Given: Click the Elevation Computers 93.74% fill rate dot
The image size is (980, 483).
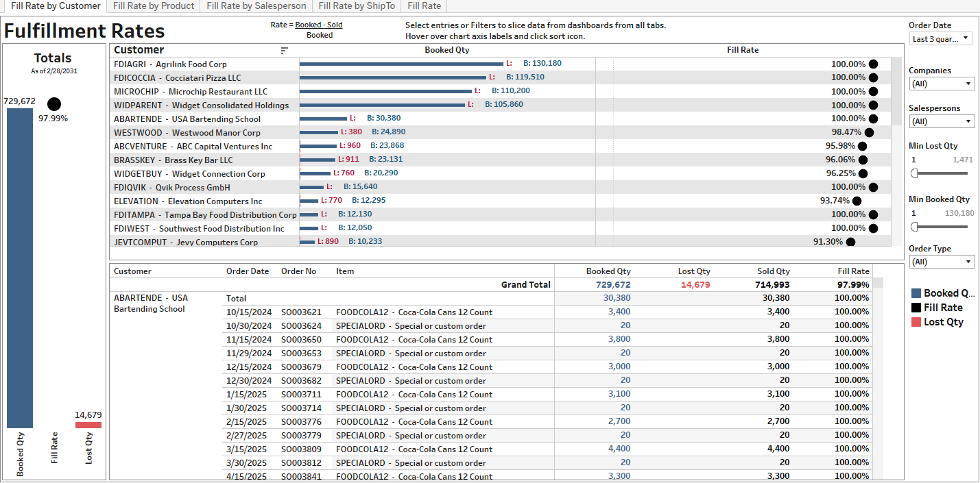Looking at the screenshot, I should 857,201.
